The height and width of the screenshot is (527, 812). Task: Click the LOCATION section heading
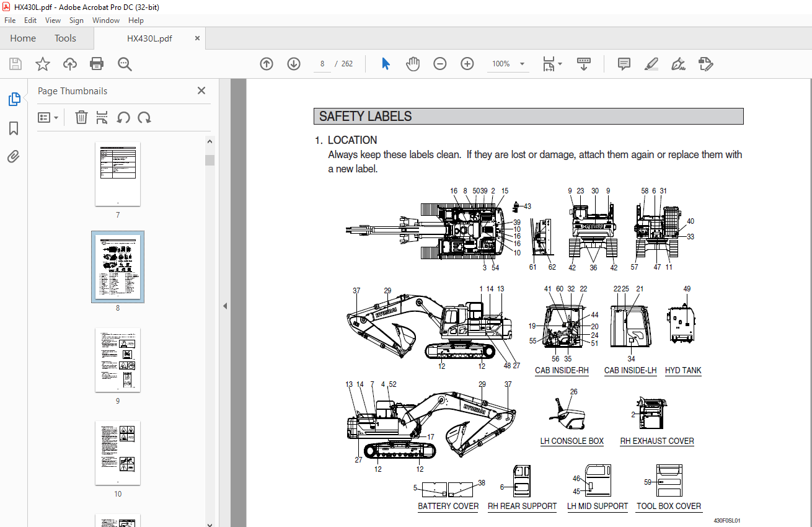352,140
